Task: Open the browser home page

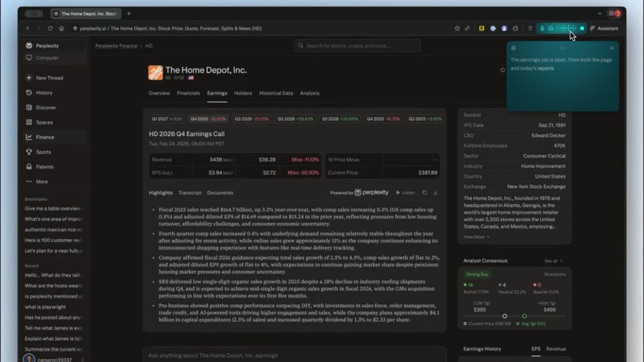Action: click(62, 28)
